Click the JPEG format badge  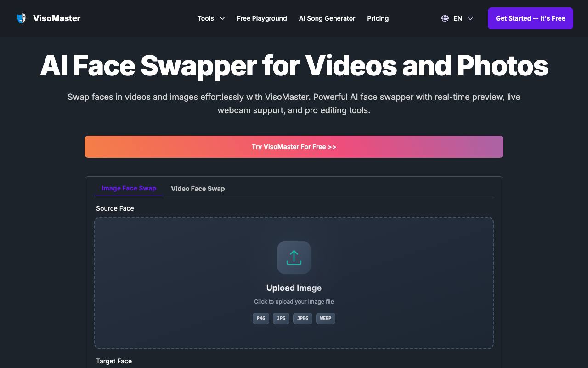(x=303, y=318)
